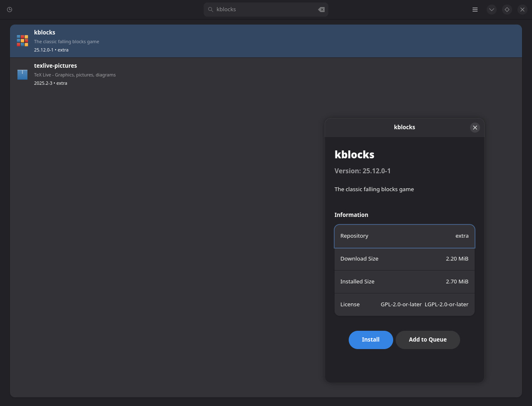Click the texlive-pictures package icon

click(x=22, y=74)
